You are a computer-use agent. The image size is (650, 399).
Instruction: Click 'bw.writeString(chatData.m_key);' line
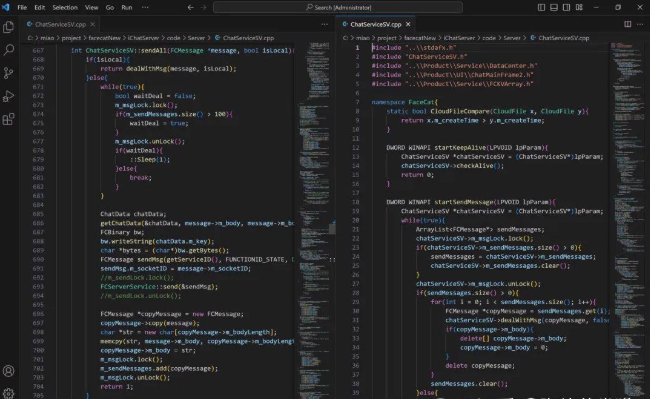pos(157,241)
